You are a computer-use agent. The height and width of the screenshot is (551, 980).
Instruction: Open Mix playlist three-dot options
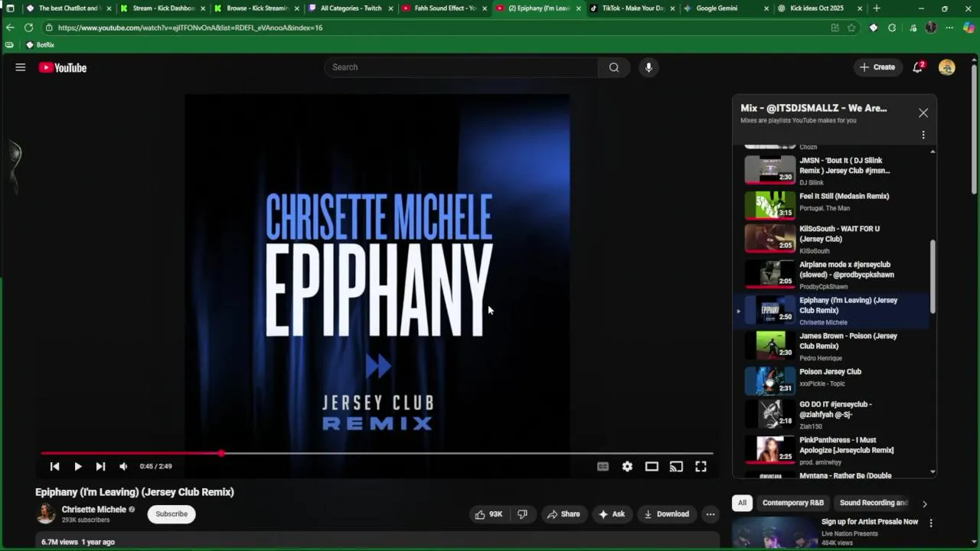[x=923, y=135]
